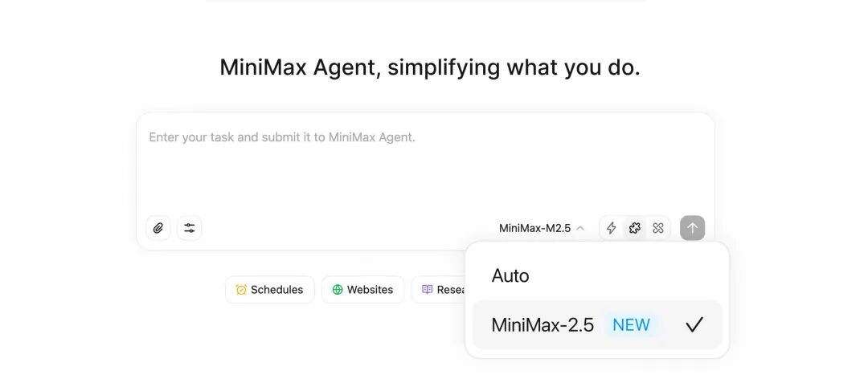The height and width of the screenshot is (387, 868).
Task: Open the sliders settings icon
Action: 190,228
